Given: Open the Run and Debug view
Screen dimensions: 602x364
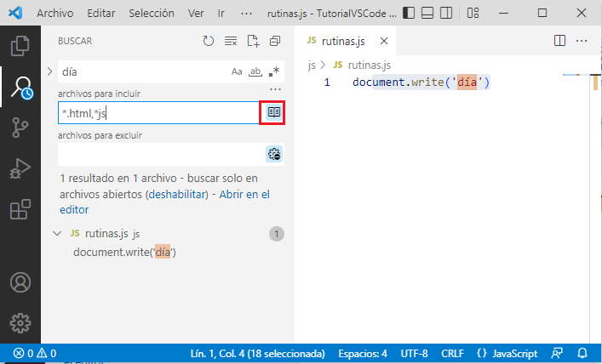Looking at the screenshot, I should pyautogui.click(x=20, y=168).
